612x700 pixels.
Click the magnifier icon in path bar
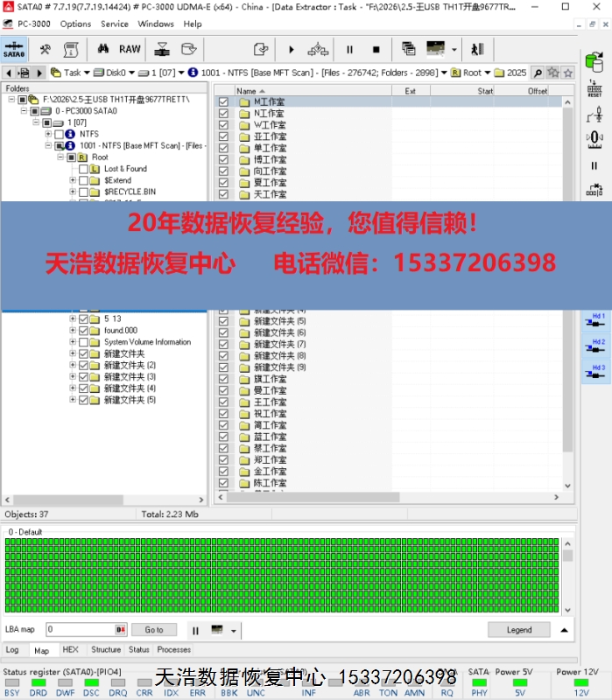(x=538, y=73)
